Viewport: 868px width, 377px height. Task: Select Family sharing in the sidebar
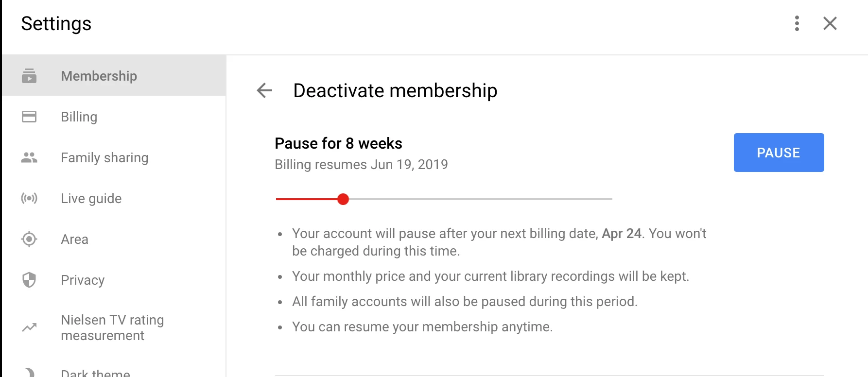(104, 157)
